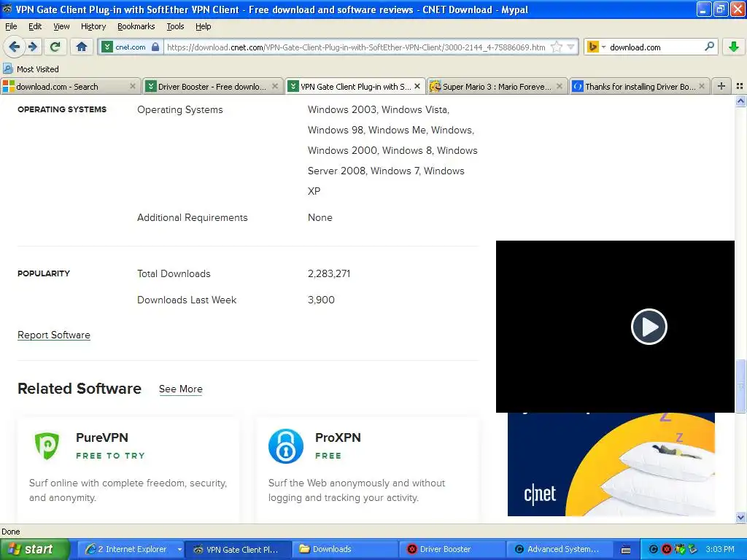This screenshot has width=747, height=560.
Task: Switch to Advanced System taskbar button
Action: click(x=558, y=549)
